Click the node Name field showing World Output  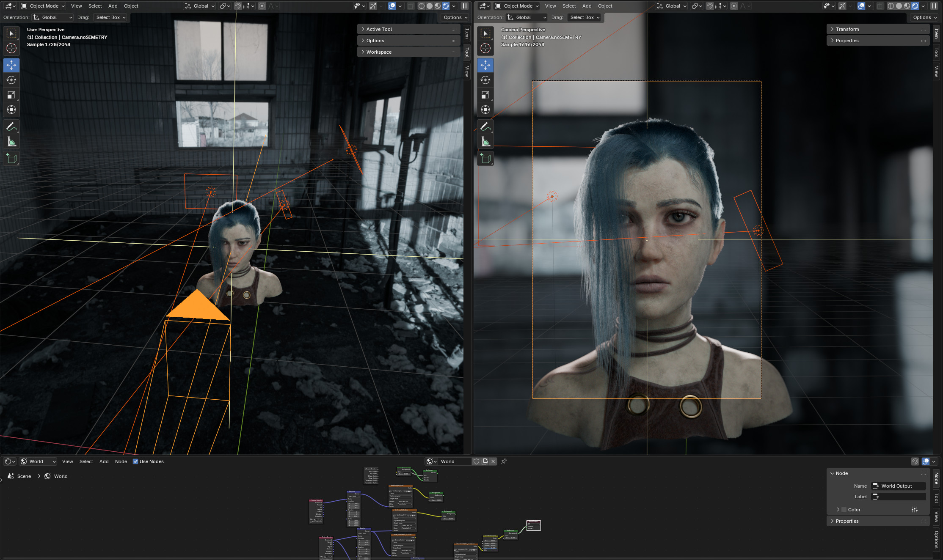[x=899, y=486]
